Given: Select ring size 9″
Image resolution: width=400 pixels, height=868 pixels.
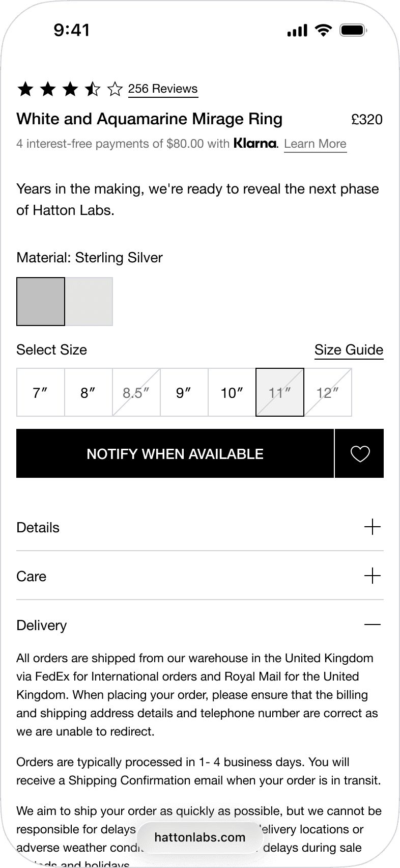Looking at the screenshot, I should 184,392.
